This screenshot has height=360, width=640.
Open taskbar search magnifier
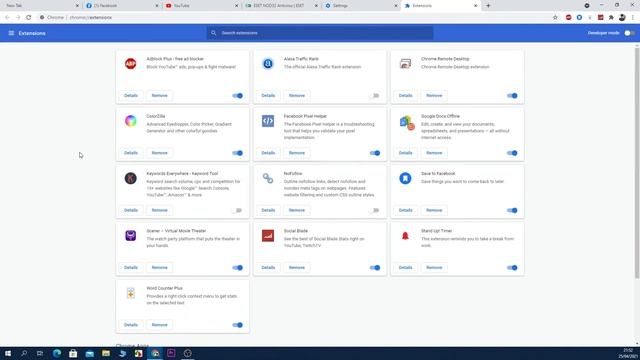24,353
